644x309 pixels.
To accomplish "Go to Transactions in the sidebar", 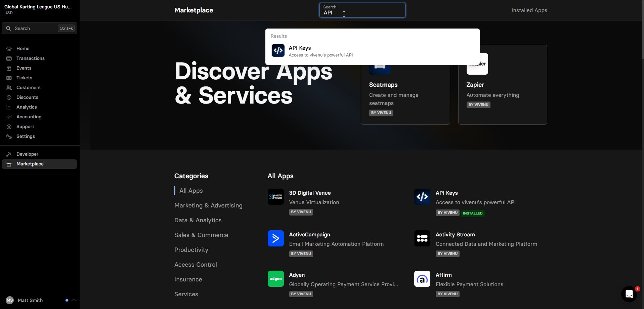I will pos(39,59).
